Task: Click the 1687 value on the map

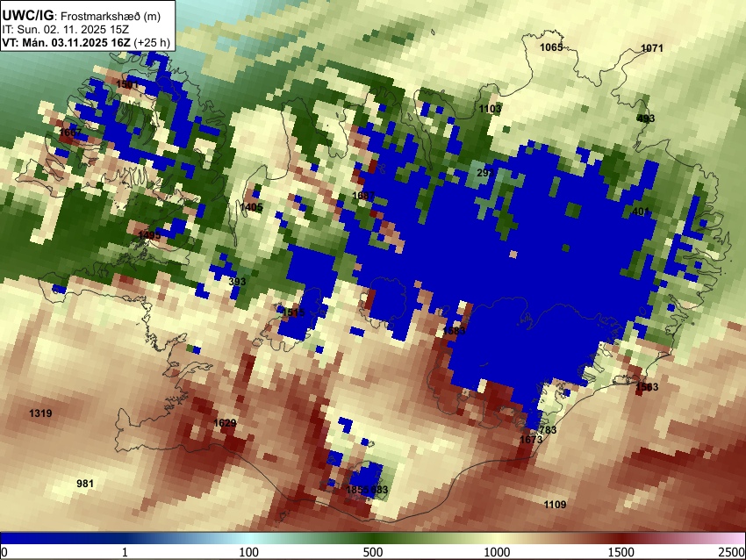Action: 363,196
